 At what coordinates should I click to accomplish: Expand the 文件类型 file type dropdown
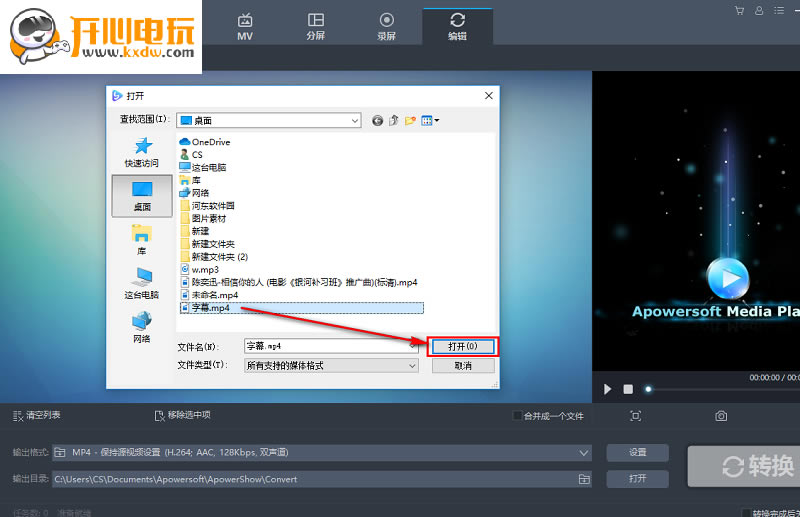(412, 366)
